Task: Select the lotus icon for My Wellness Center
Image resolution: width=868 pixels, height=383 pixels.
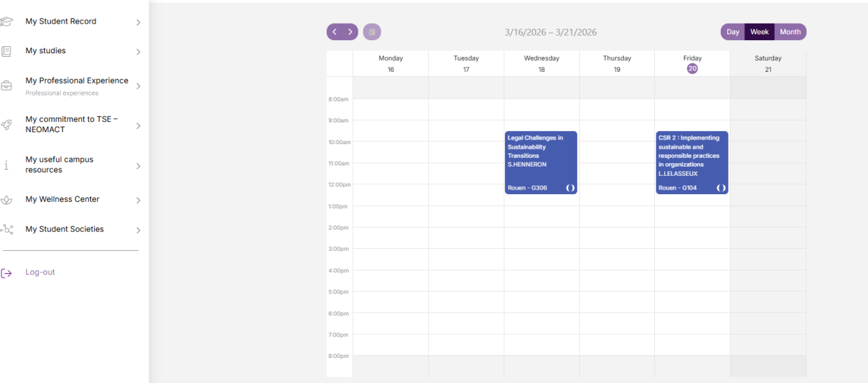Action: tap(7, 199)
